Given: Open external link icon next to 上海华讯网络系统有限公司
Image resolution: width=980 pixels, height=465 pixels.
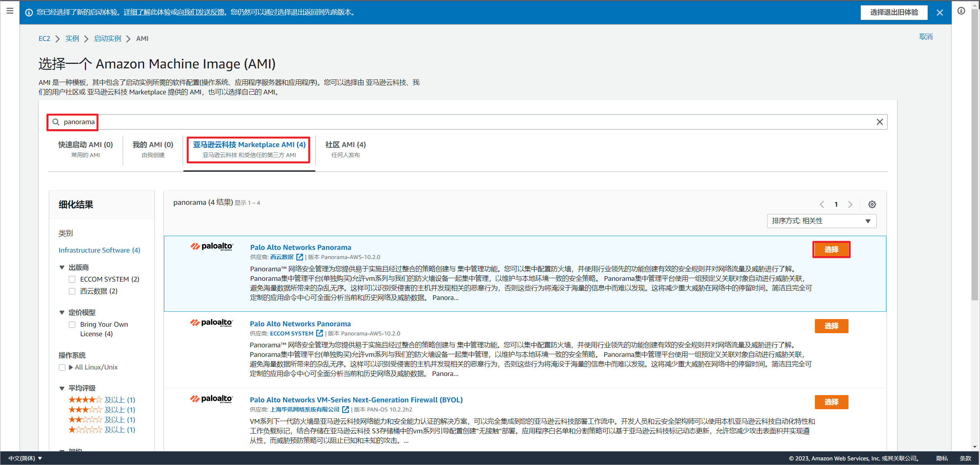Looking at the screenshot, I should pyautogui.click(x=346, y=410).
